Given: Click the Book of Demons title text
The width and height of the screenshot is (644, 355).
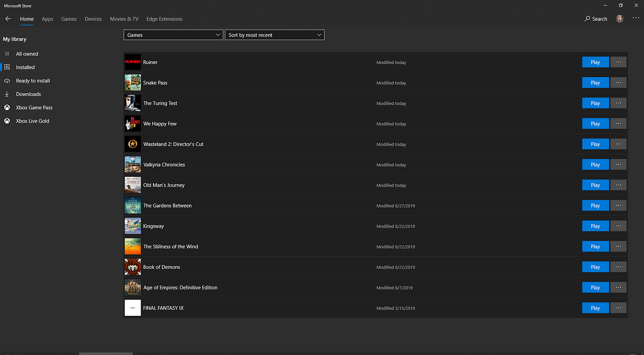Looking at the screenshot, I should (x=161, y=267).
